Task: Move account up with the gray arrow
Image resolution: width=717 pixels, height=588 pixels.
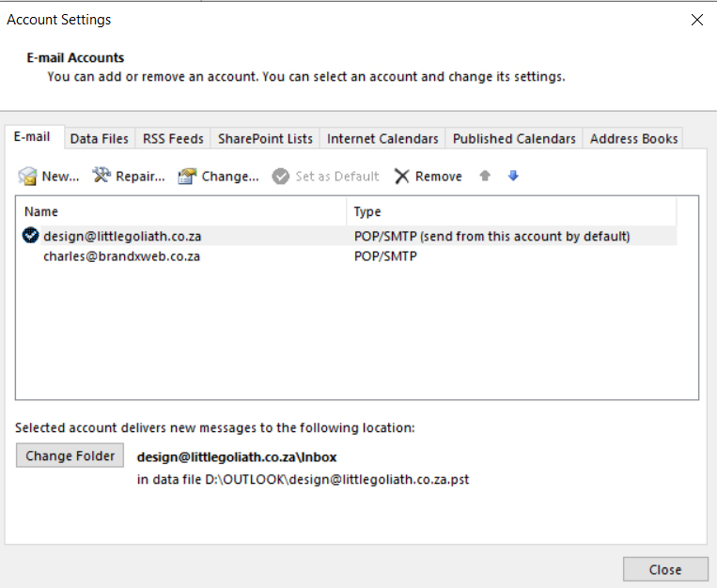Action: (485, 176)
